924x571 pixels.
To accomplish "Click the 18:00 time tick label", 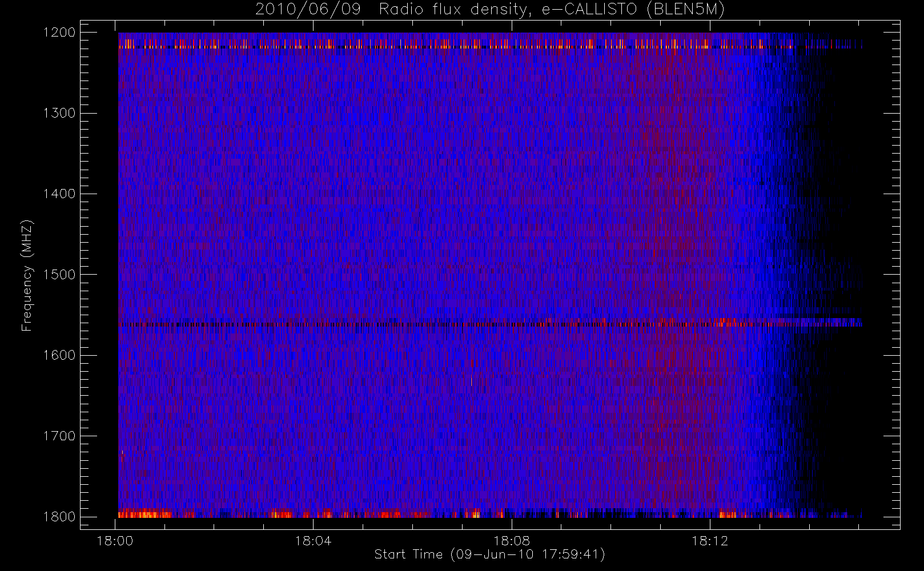I will coord(115,541).
